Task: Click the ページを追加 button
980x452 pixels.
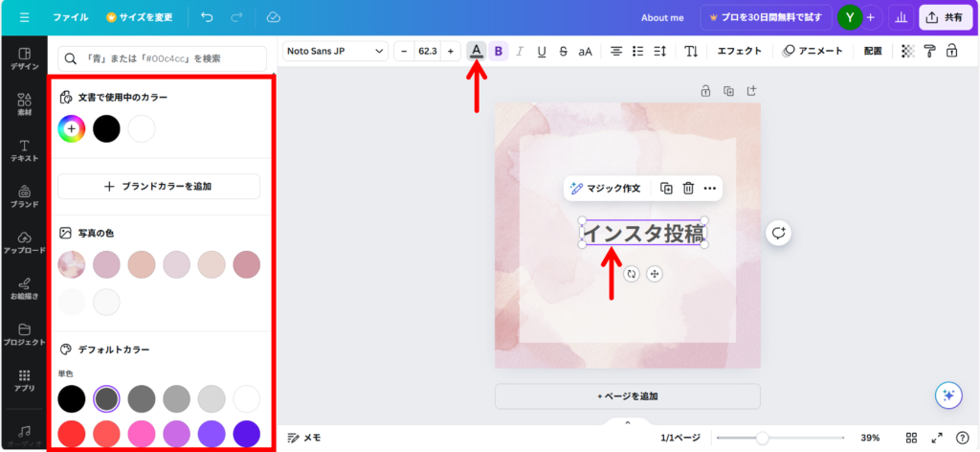Action: coord(627,395)
